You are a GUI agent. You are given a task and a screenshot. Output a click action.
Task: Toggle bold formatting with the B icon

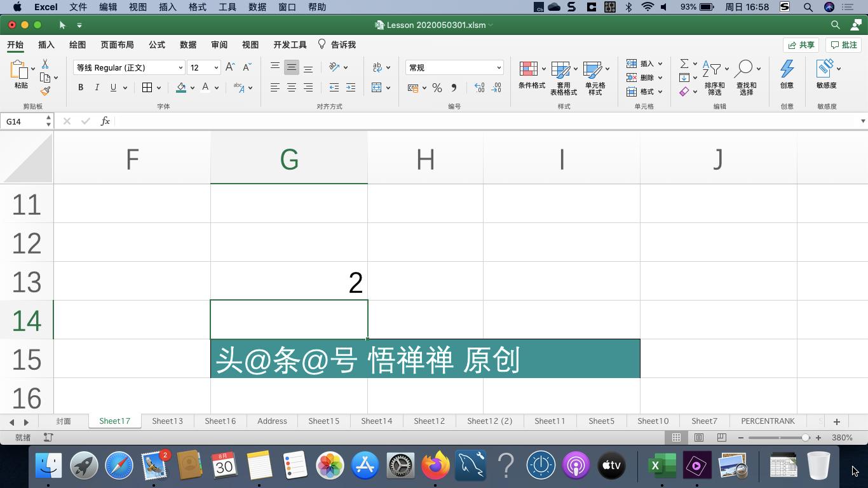click(81, 88)
